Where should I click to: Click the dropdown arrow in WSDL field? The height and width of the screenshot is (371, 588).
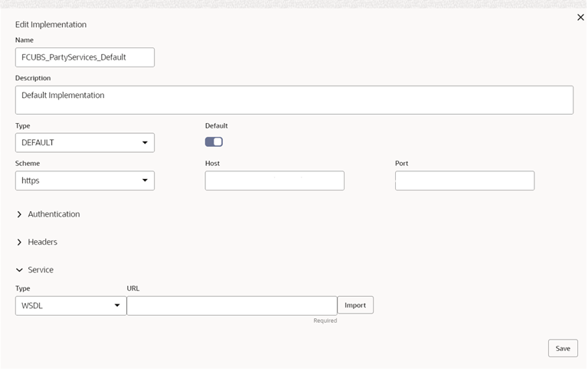coord(117,306)
